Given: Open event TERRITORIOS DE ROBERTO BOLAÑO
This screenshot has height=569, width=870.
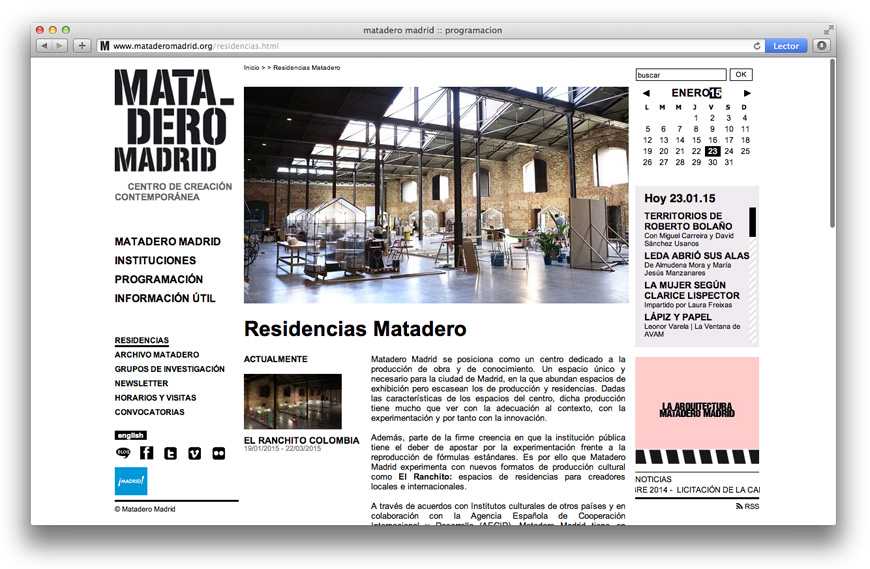Looking at the screenshot, I should 688,221.
